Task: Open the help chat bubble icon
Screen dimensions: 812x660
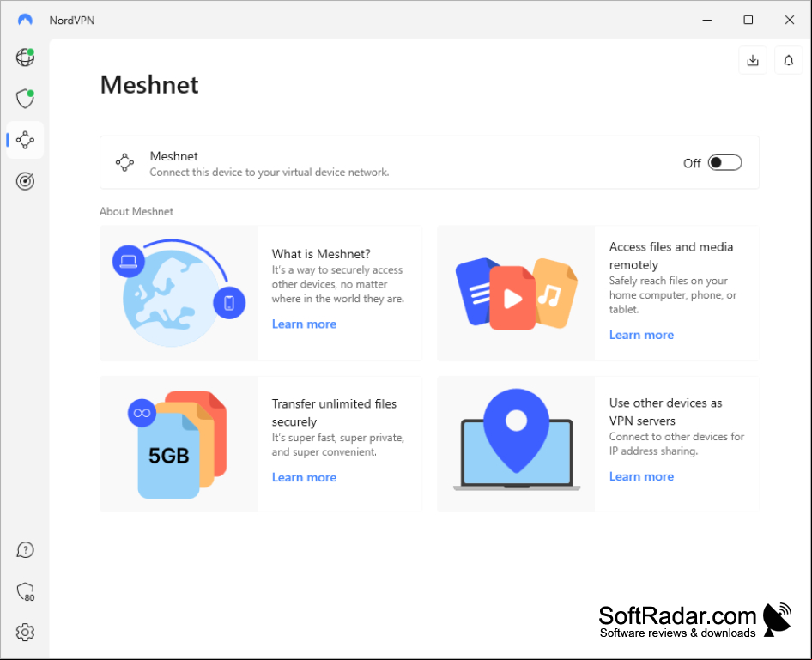Action: point(25,550)
